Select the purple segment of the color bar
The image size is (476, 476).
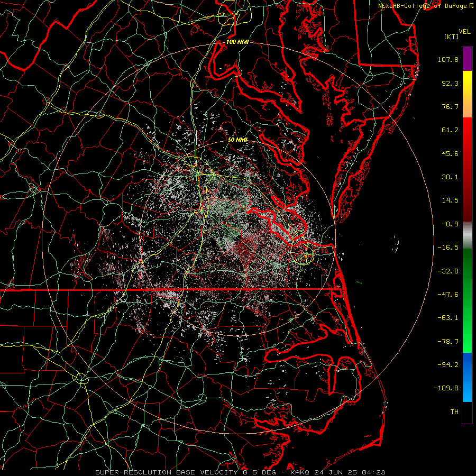(467, 59)
